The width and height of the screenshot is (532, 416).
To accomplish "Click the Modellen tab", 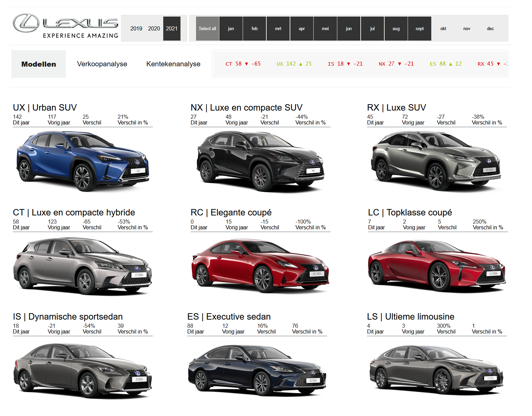I will pos(39,64).
